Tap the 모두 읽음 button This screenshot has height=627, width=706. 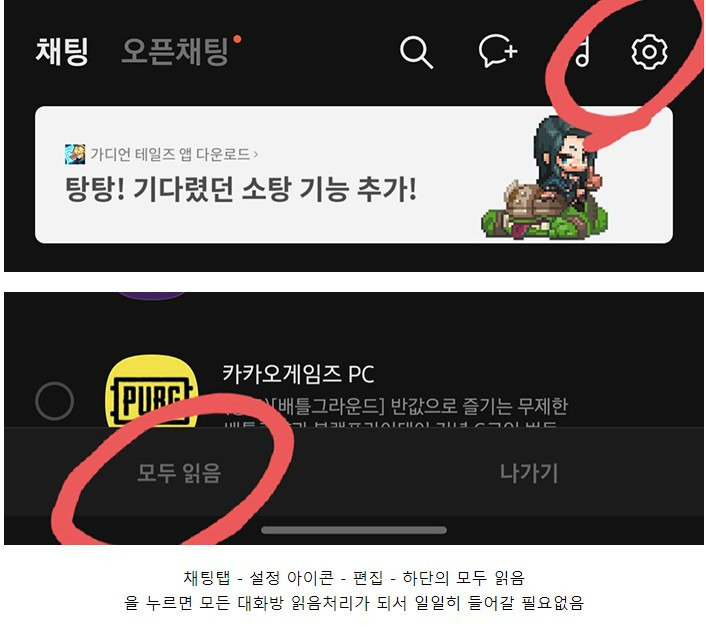pos(179,473)
